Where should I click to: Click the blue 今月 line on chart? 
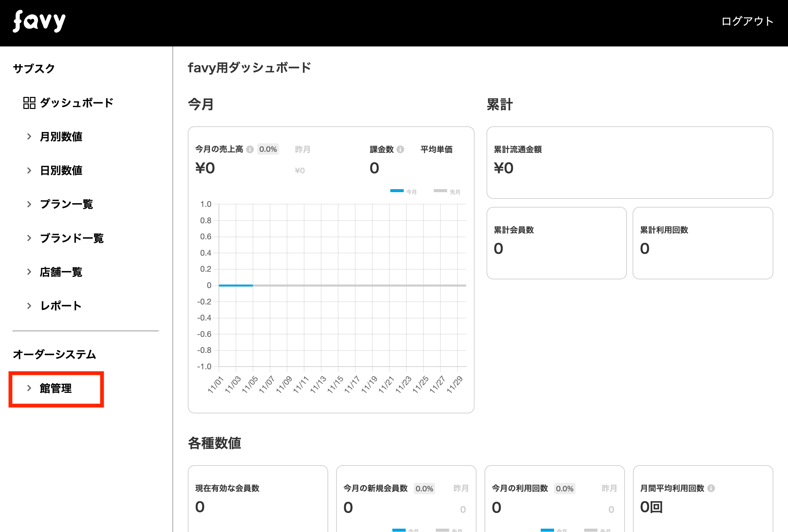[x=236, y=285]
